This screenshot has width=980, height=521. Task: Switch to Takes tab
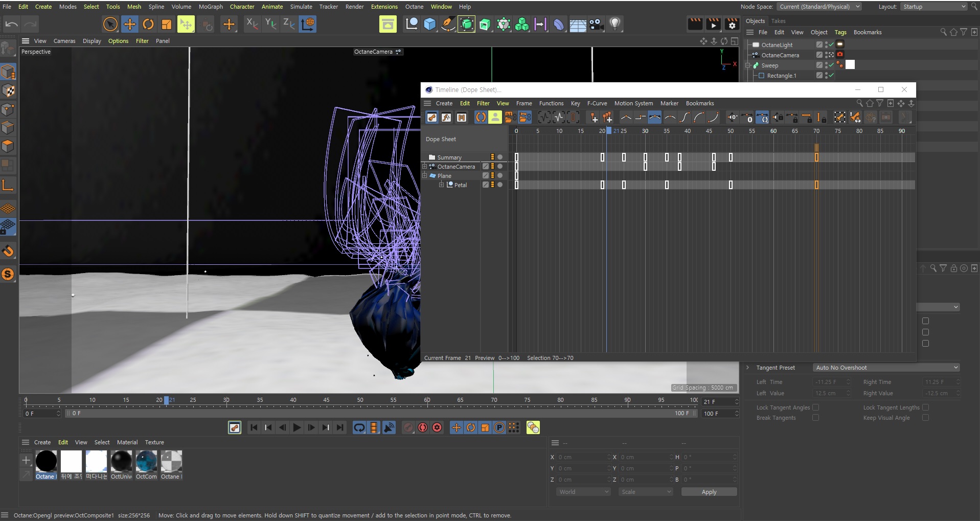coord(778,21)
